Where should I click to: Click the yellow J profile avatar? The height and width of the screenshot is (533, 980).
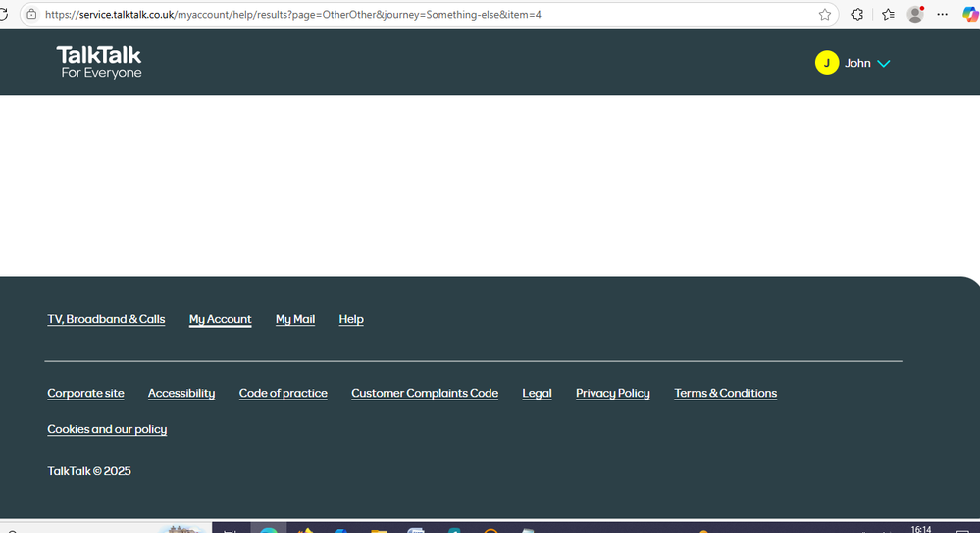[x=826, y=63]
